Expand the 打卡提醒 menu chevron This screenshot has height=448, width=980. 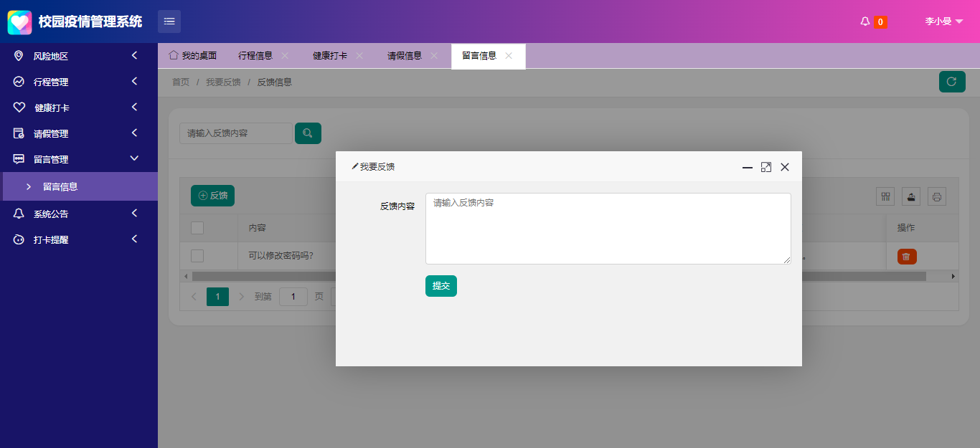coord(134,239)
